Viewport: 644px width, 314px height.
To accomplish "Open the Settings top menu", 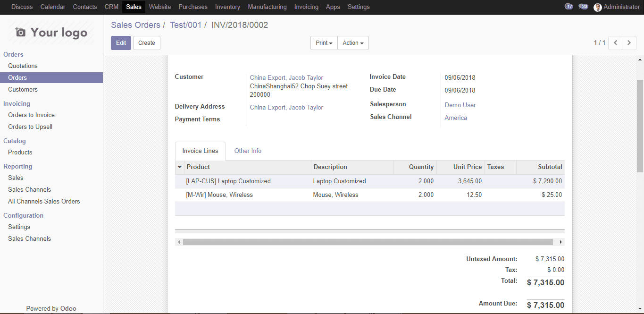I will (x=359, y=7).
